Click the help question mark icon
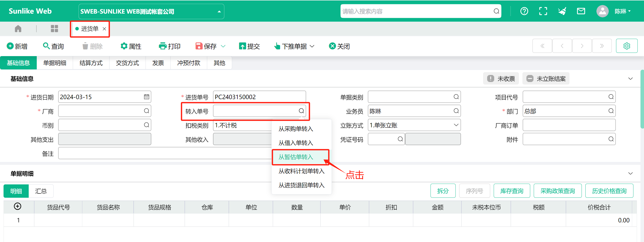Image resolution: width=644 pixels, height=242 pixels. 524,11
